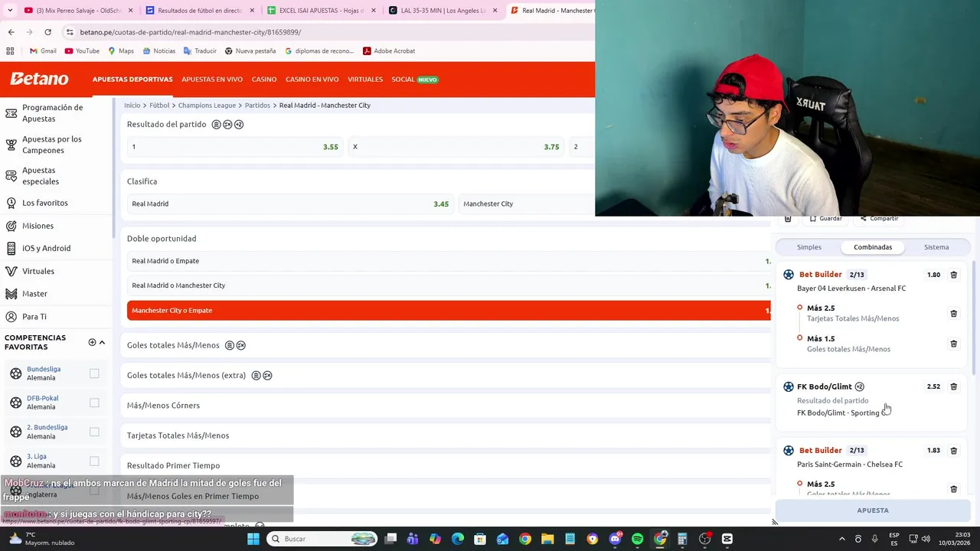Open Discord from the taskbar

615,539
